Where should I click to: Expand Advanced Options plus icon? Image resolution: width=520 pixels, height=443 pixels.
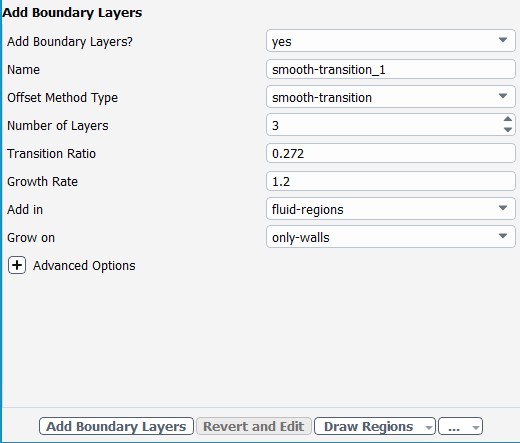pos(17,265)
